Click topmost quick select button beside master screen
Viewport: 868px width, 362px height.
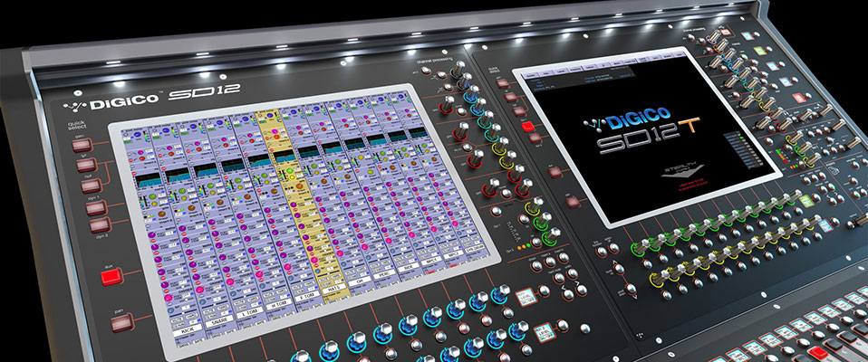(502, 83)
